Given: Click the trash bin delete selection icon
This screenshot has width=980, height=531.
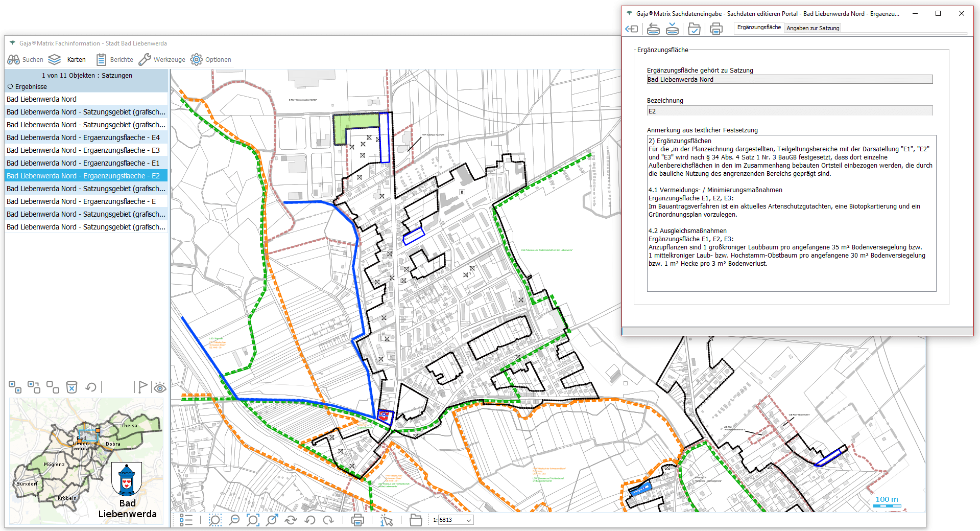Looking at the screenshot, I should pos(72,387).
